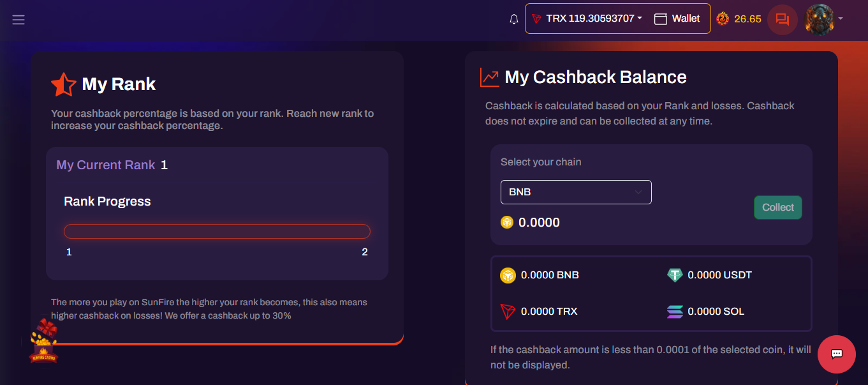This screenshot has width=868, height=385.
Task: Expand the TRX 119.30593707 currency dropdown
Action: click(586, 19)
